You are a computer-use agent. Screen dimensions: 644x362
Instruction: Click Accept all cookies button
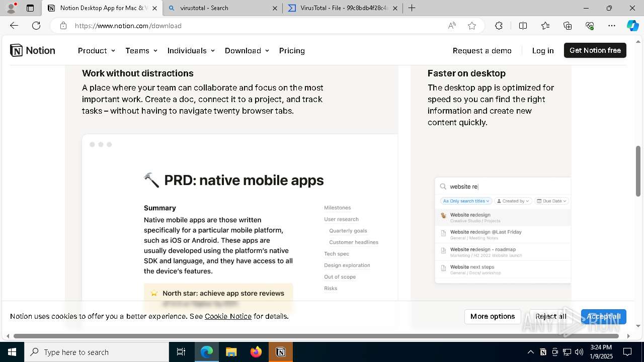coord(603,316)
